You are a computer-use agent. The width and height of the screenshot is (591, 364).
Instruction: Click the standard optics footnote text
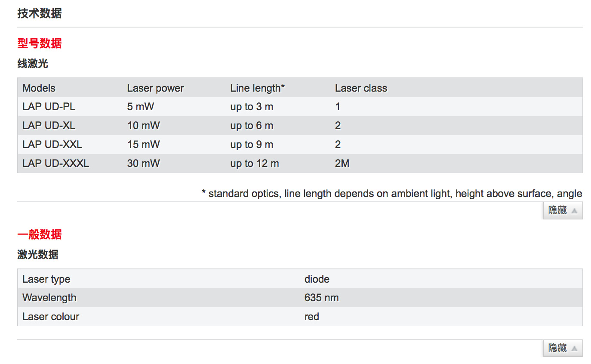pos(392,194)
